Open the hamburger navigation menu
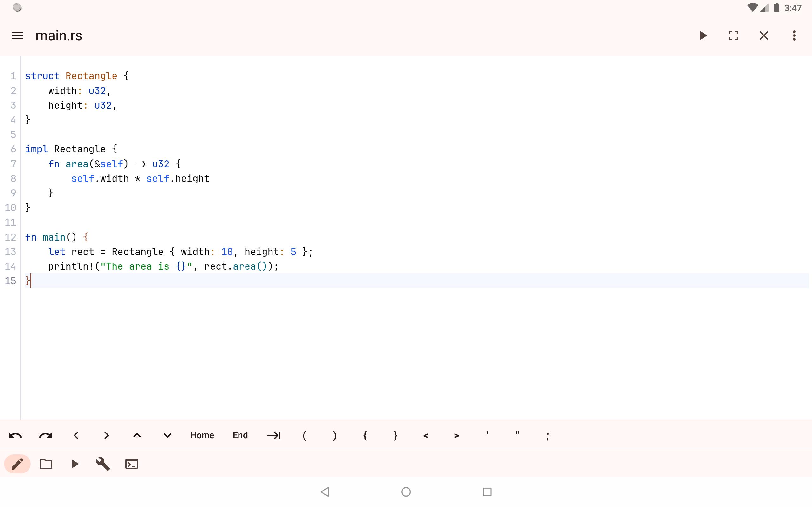The height and width of the screenshot is (507, 812). click(17, 35)
